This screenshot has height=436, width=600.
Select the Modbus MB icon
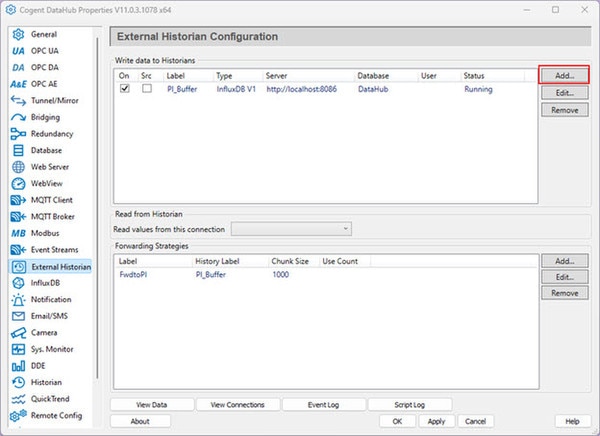point(18,233)
